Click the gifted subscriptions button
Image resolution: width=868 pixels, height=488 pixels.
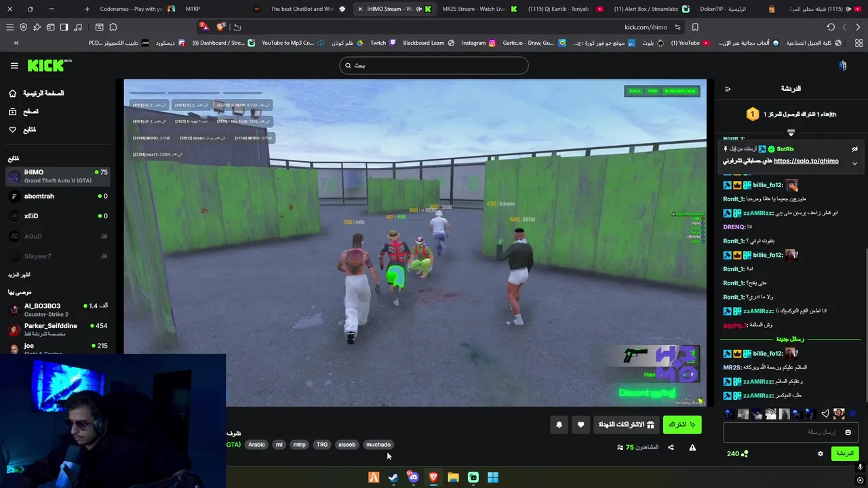click(626, 424)
